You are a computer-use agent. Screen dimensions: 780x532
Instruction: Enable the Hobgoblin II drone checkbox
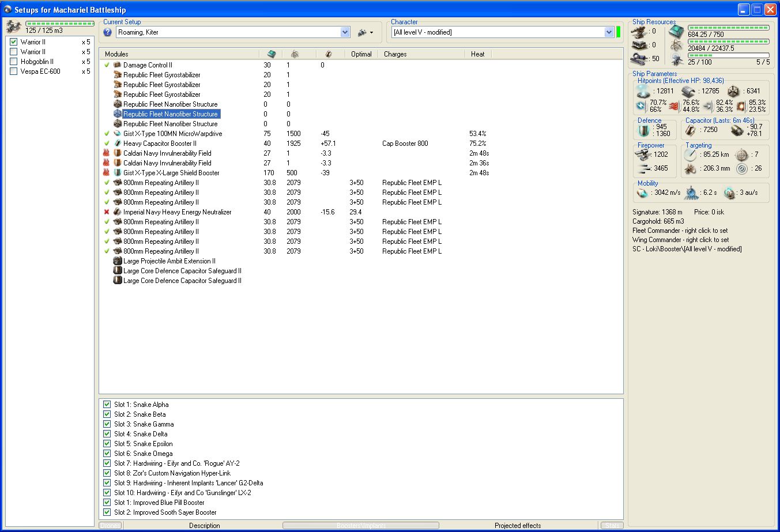point(14,62)
